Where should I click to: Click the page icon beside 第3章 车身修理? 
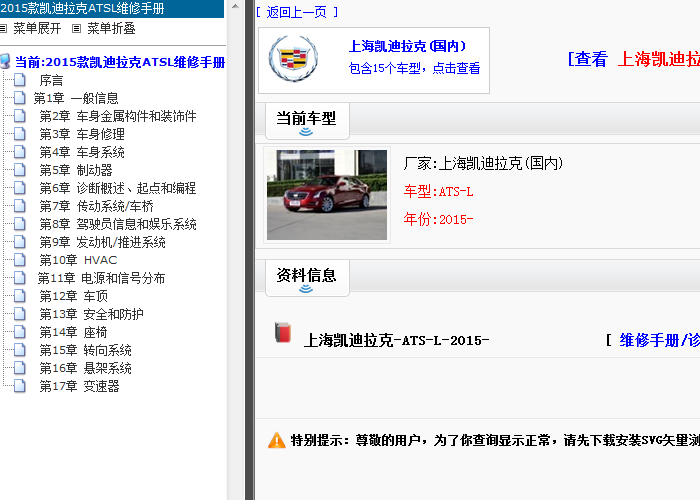(x=20, y=134)
